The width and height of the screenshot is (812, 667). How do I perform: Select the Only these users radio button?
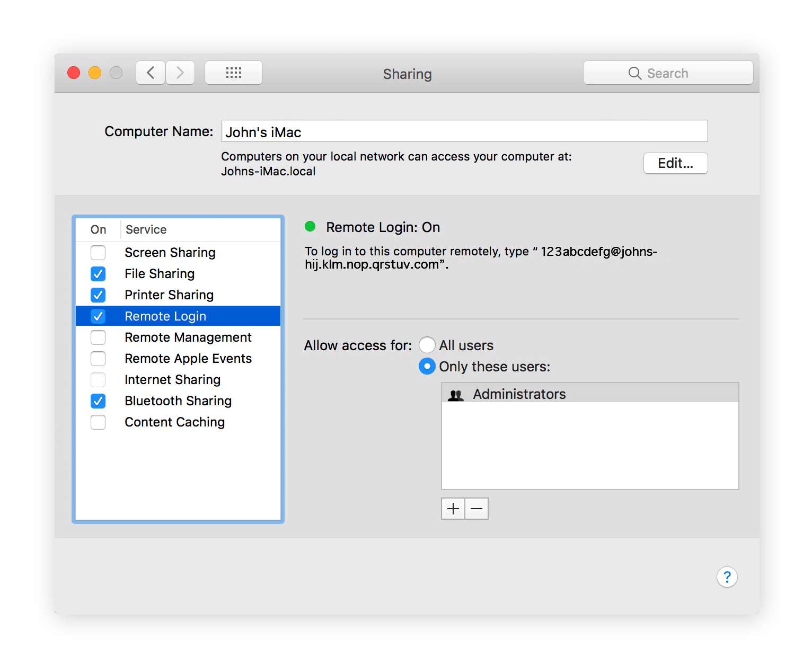pyautogui.click(x=427, y=366)
